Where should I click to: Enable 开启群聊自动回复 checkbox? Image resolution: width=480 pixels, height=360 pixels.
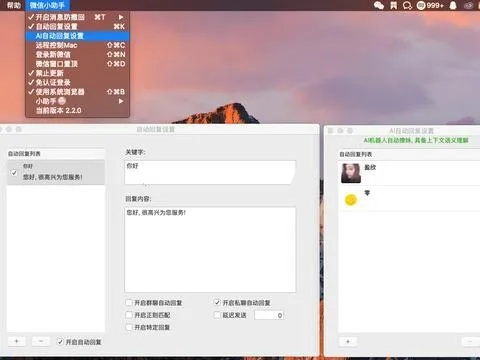tap(129, 303)
